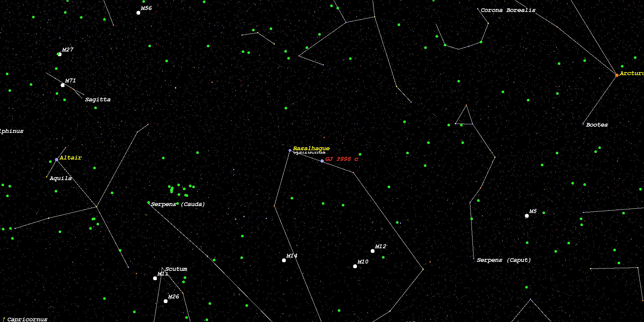Click the M71 cluster marker

[63, 85]
